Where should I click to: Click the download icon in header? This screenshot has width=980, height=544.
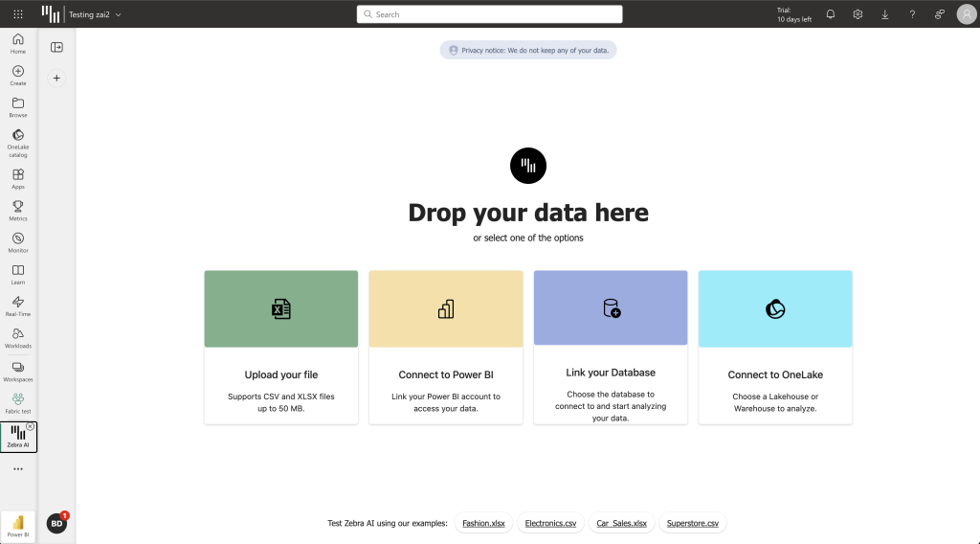(x=885, y=13)
